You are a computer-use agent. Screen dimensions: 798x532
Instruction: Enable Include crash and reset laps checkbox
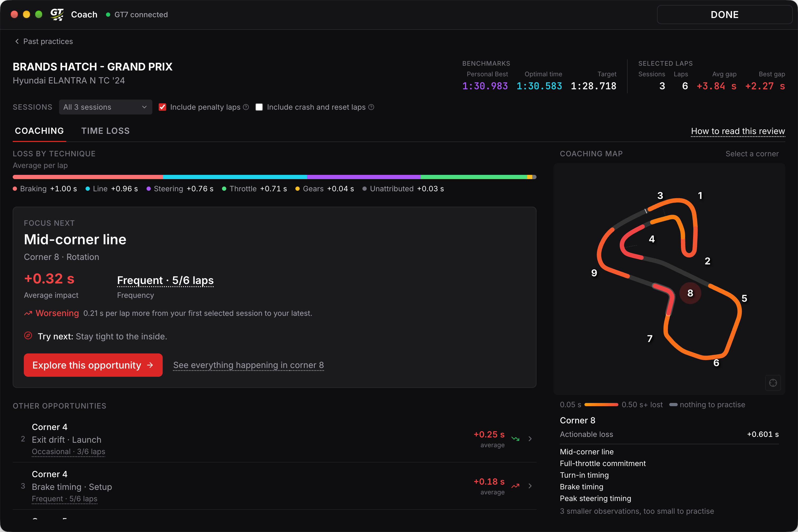(259, 107)
